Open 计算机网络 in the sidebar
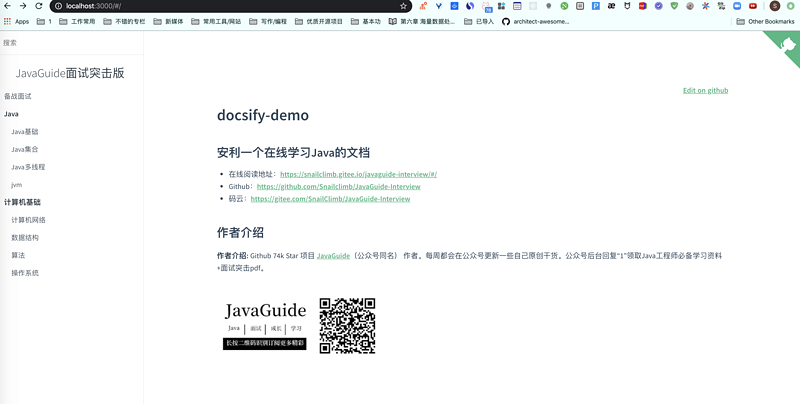The height and width of the screenshot is (404, 800). pos(28,220)
